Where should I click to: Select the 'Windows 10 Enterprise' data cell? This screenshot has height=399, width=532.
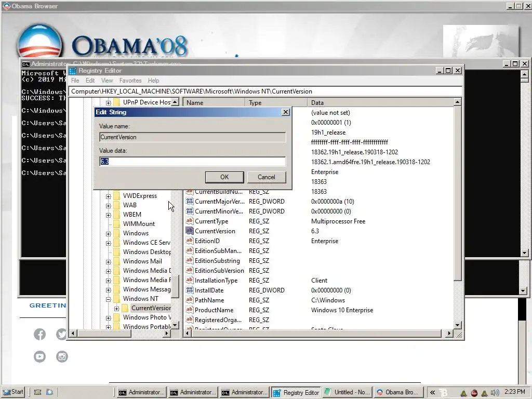342,310
